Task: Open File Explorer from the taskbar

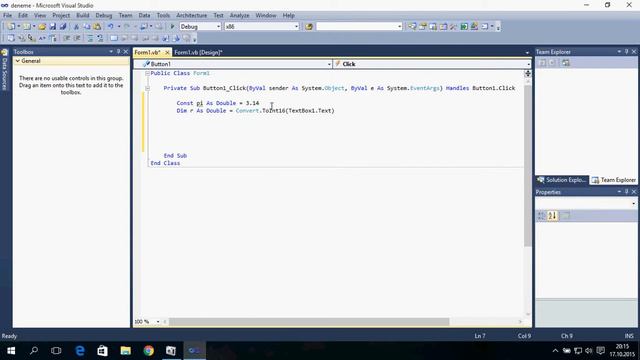Action: tap(126, 351)
